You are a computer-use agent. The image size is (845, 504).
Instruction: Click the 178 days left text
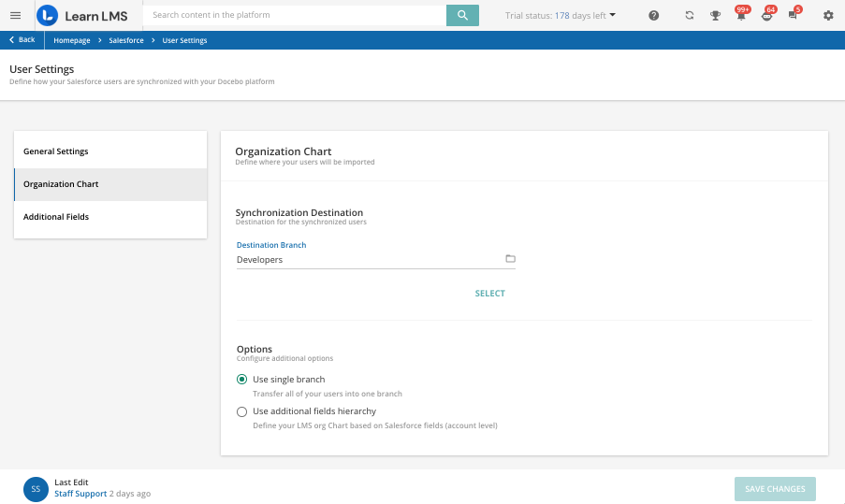(x=580, y=16)
